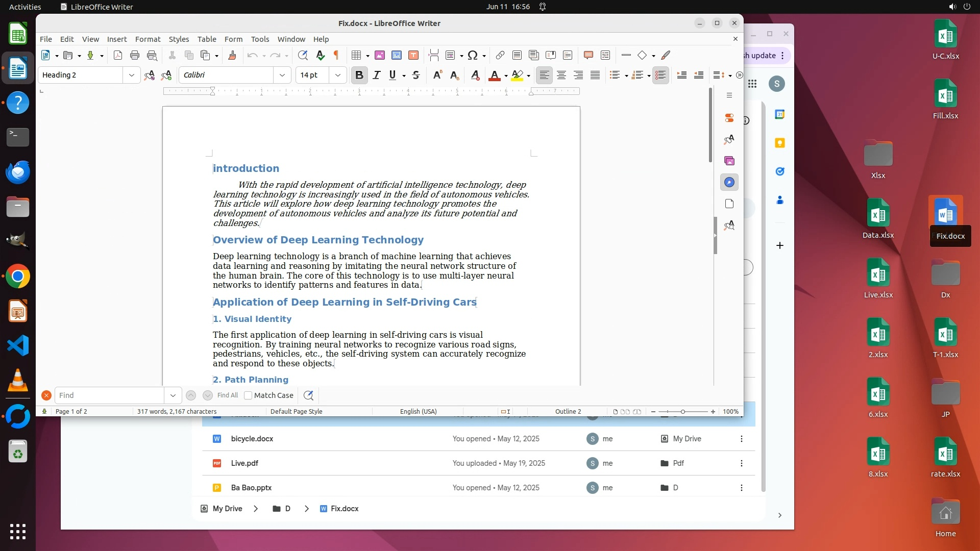Open the Gallery sidebar panel icon

(x=729, y=161)
